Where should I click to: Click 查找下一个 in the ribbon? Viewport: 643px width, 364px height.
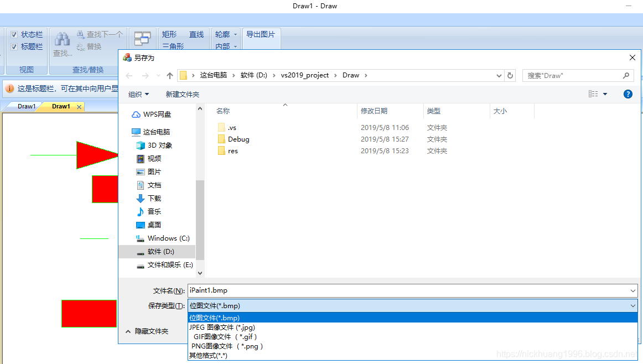100,34
